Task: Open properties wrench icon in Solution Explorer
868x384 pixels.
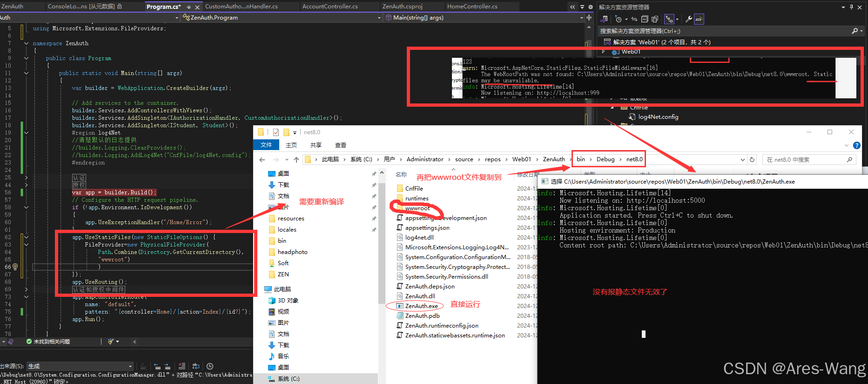Action: [x=689, y=19]
